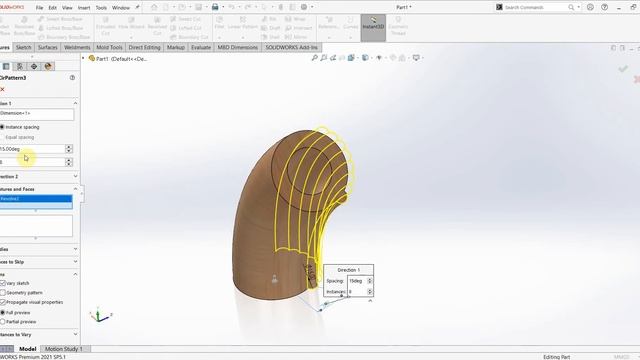Open the Search Commands dropdown arrow
Viewport: 640px width, 360px height.
click(578, 7)
